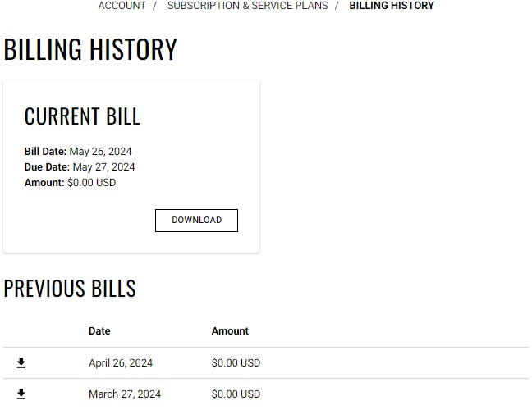
Task: Select the March 27, 2024 date cell
Action: click(x=125, y=394)
